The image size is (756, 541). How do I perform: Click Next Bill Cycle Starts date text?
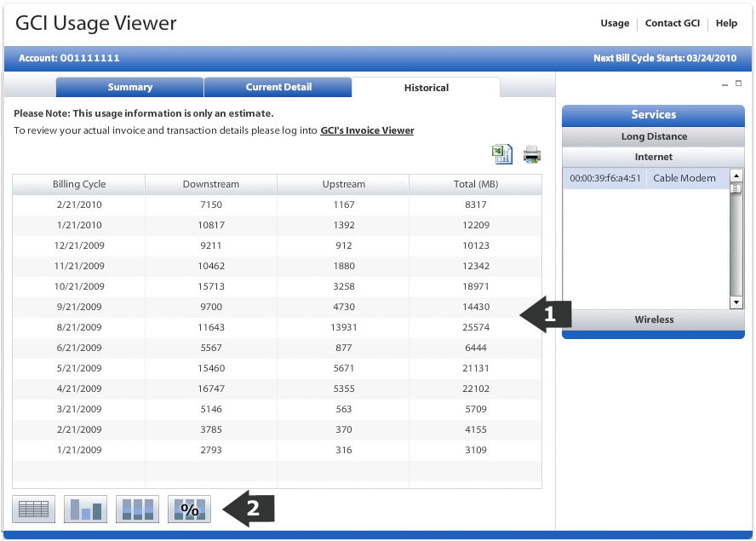point(665,58)
